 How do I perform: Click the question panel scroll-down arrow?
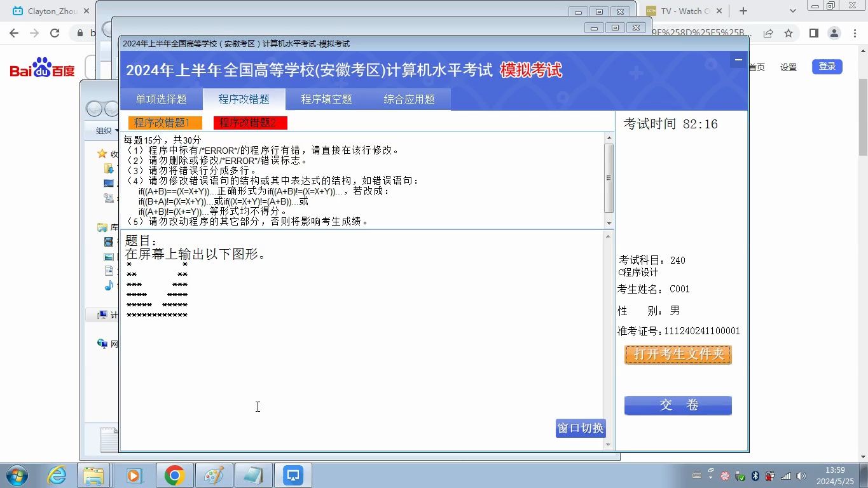click(x=609, y=445)
